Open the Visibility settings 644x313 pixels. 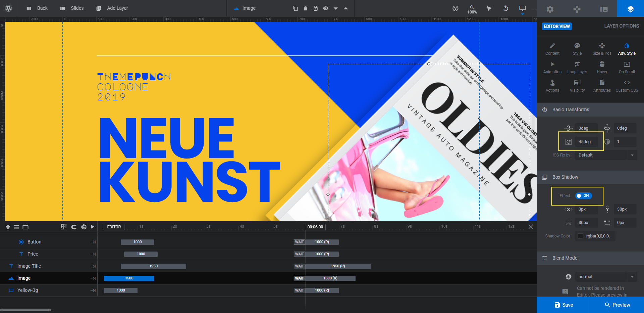[x=577, y=86]
